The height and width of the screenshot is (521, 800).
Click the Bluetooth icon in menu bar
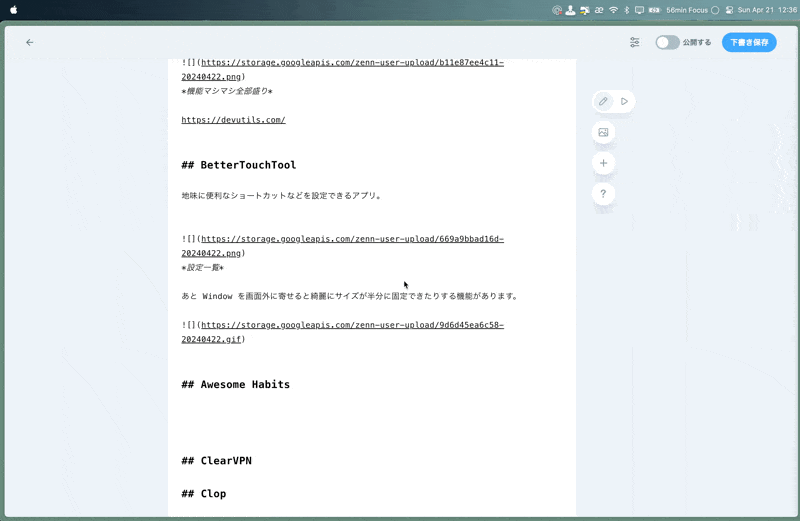coord(627,10)
